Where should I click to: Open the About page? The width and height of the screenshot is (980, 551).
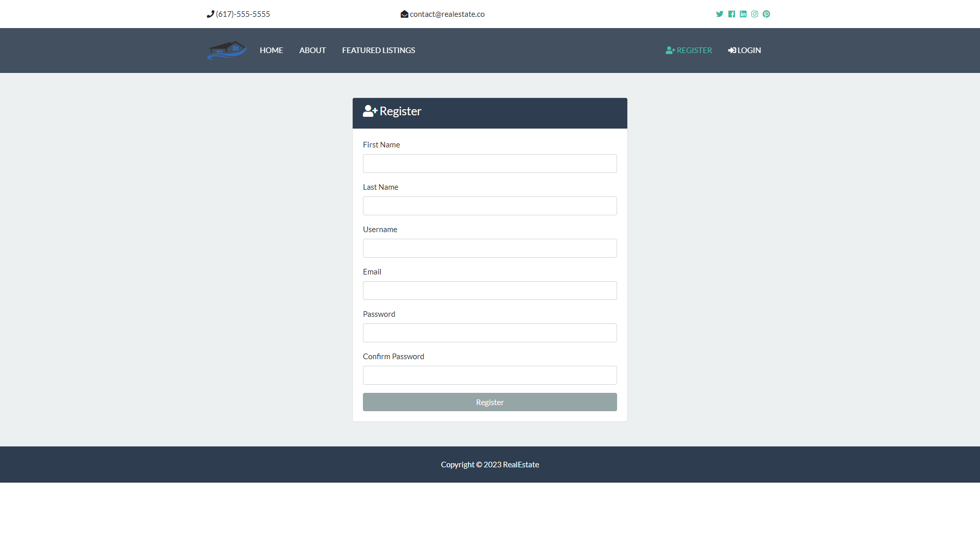click(312, 50)
